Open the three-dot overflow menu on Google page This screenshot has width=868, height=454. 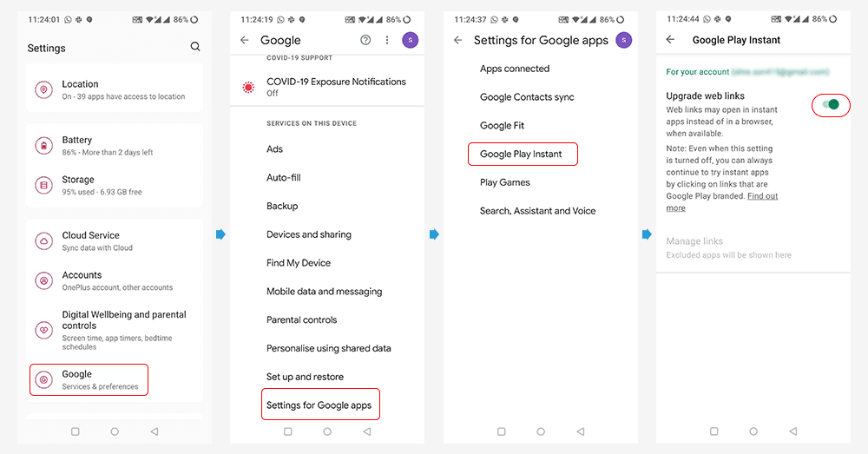click(387, 40)
